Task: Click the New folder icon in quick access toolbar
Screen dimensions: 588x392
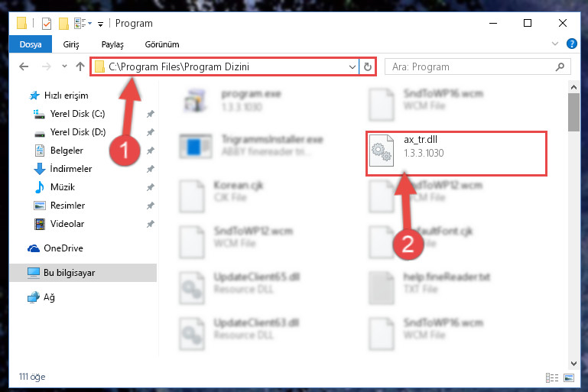Action: coord(63,24)
